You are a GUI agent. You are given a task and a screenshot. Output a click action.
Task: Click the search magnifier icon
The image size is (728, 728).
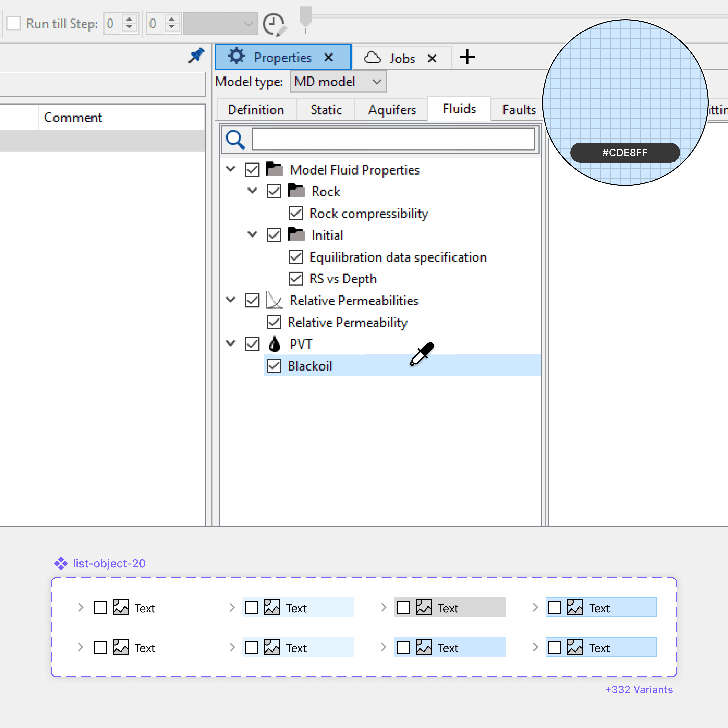[x=235, y=140]
